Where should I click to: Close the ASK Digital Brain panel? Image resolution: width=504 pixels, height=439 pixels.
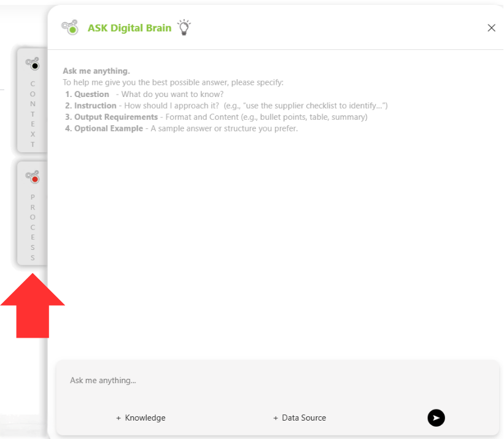(x=491, y=28)
